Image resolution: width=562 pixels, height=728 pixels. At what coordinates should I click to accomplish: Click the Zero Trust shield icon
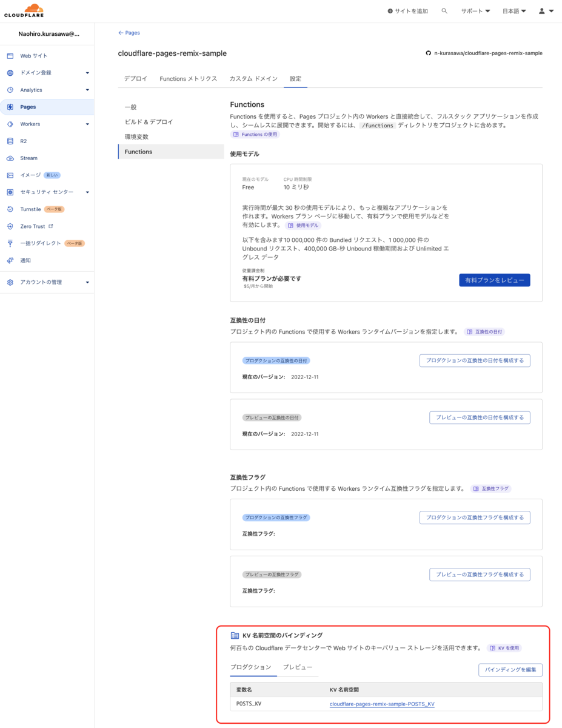pos(10,226)
